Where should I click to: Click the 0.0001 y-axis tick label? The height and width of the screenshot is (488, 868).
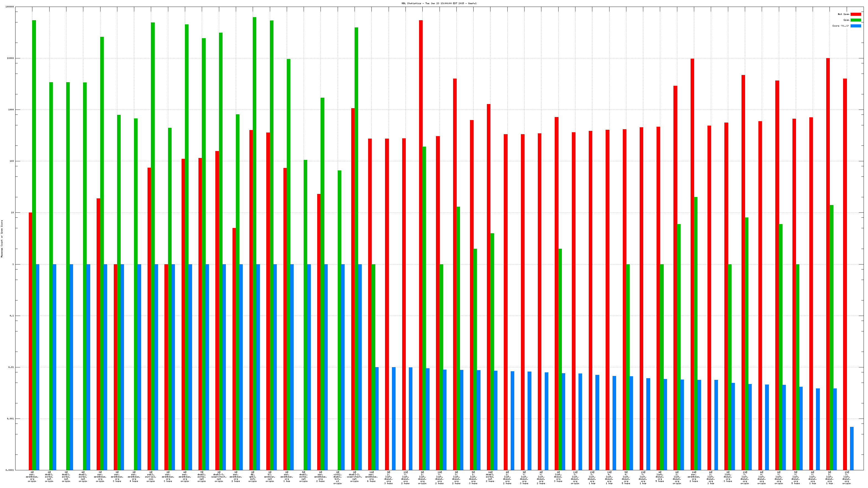point(10,470)
